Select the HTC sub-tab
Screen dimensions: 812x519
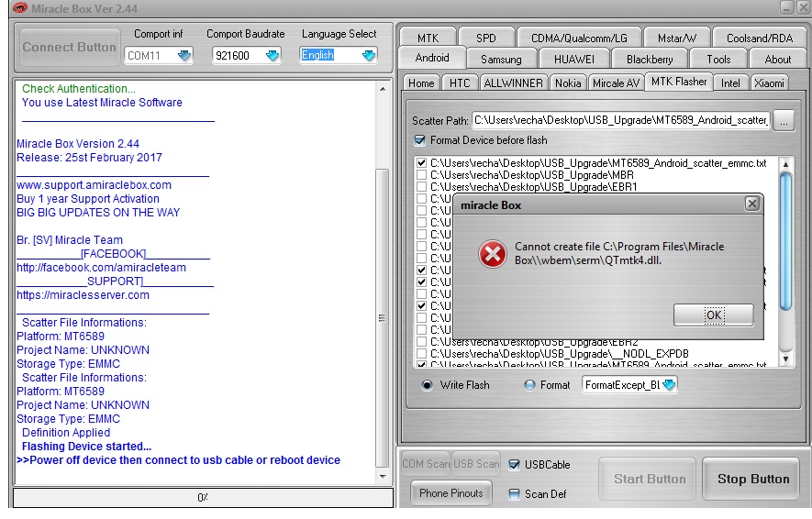pyautogui.click(x=460, y=83)
